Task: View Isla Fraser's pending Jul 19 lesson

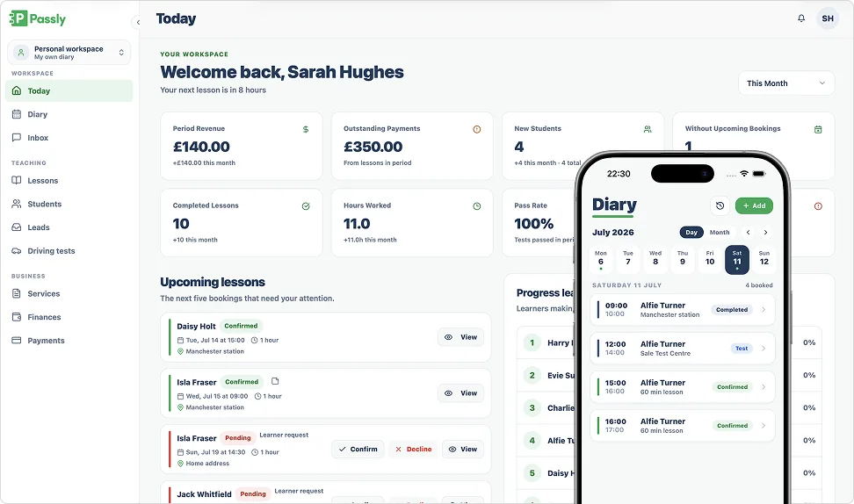Action: coord(463,450)
